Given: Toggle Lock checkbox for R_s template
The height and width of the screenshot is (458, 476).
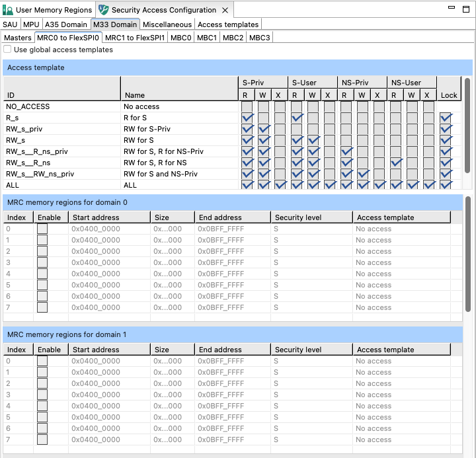Looking at the screenshot, I should pos(446,118).
